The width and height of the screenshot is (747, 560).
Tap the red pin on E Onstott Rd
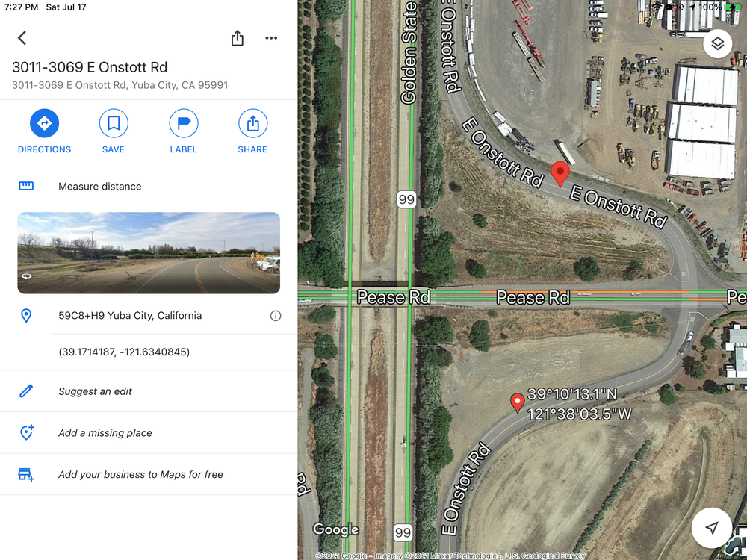tap(560, 174)
